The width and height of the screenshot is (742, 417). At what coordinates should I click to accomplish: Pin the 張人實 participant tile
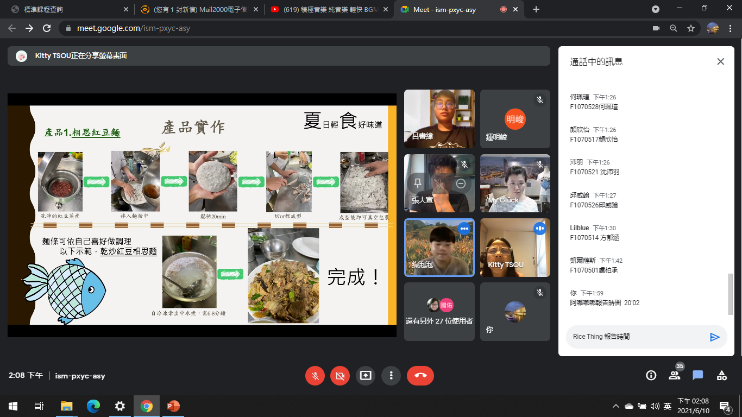pos(417,183)
